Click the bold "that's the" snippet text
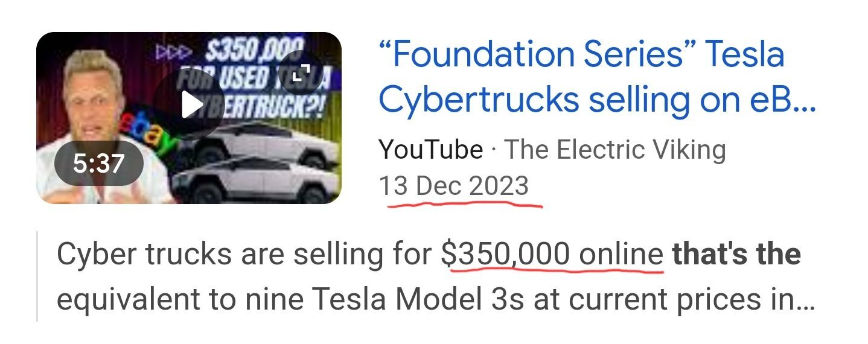868x344 pixels. click(x=736, y=255)
